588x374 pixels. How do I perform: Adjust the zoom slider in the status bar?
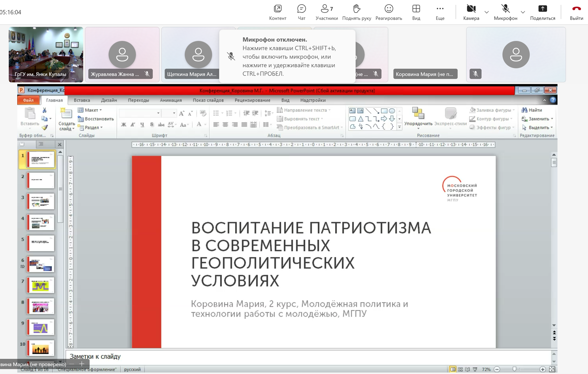(514, 369)
